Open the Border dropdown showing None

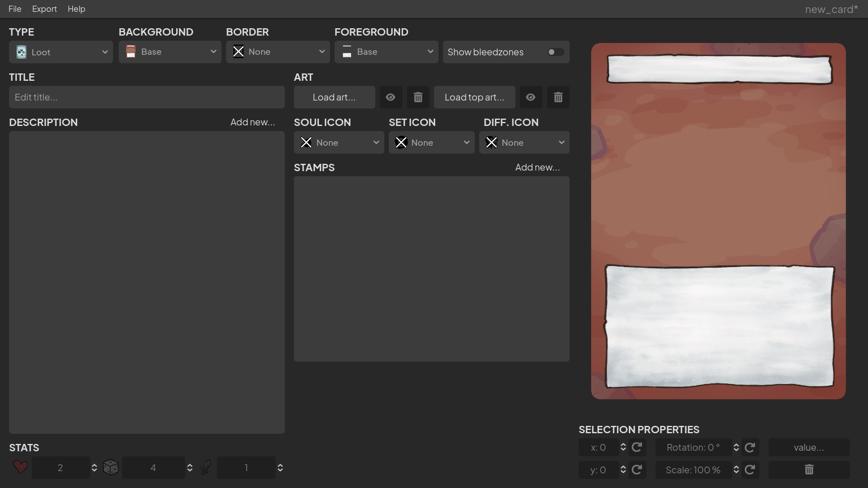[278, 52]
